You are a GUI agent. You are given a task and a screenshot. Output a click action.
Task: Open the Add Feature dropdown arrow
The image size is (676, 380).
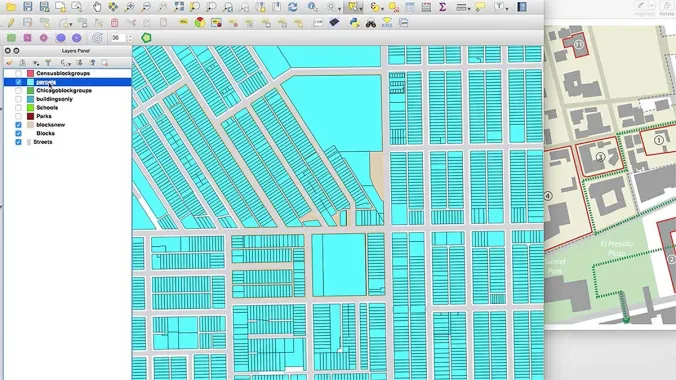click(x=71, y=24)
